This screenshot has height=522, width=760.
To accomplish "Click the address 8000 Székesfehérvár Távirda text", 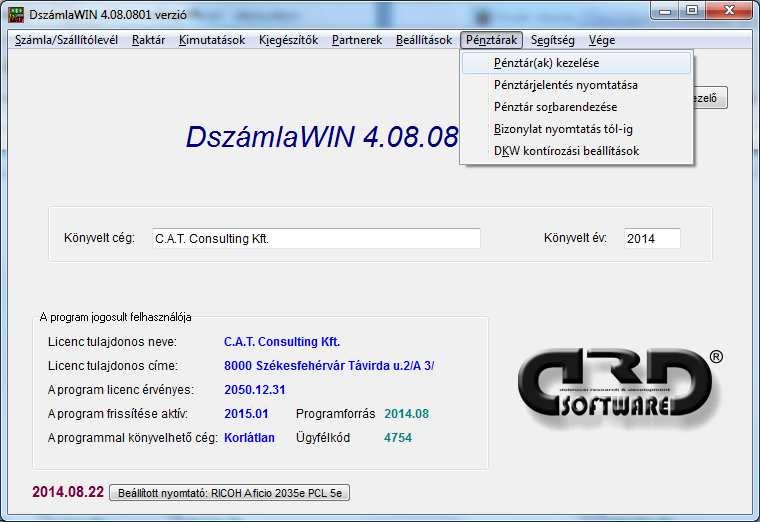I will (329, 365).
